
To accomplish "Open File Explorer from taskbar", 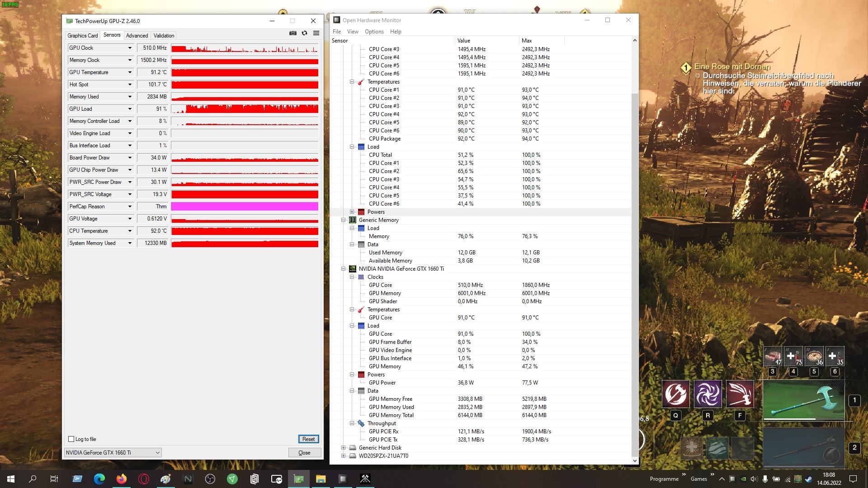I will (x=321, y=479).
